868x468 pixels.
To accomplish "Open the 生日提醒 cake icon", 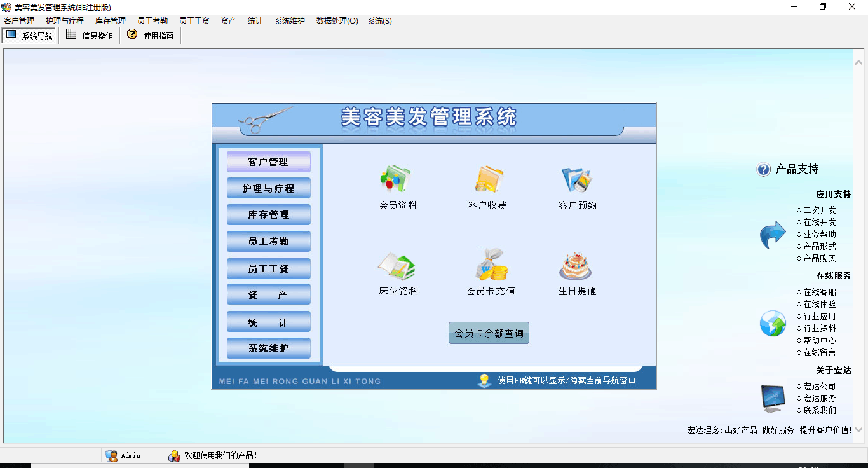I will tap(576, 266).
